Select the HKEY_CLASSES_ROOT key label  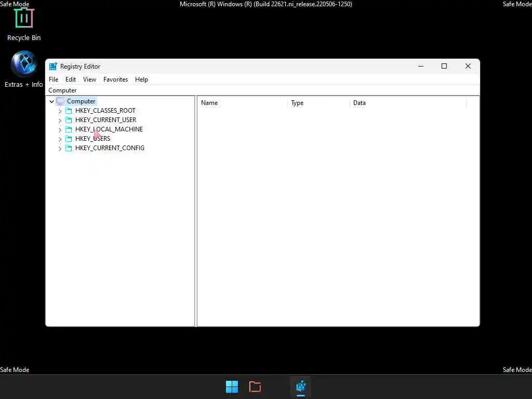click(x=105, y=111)
